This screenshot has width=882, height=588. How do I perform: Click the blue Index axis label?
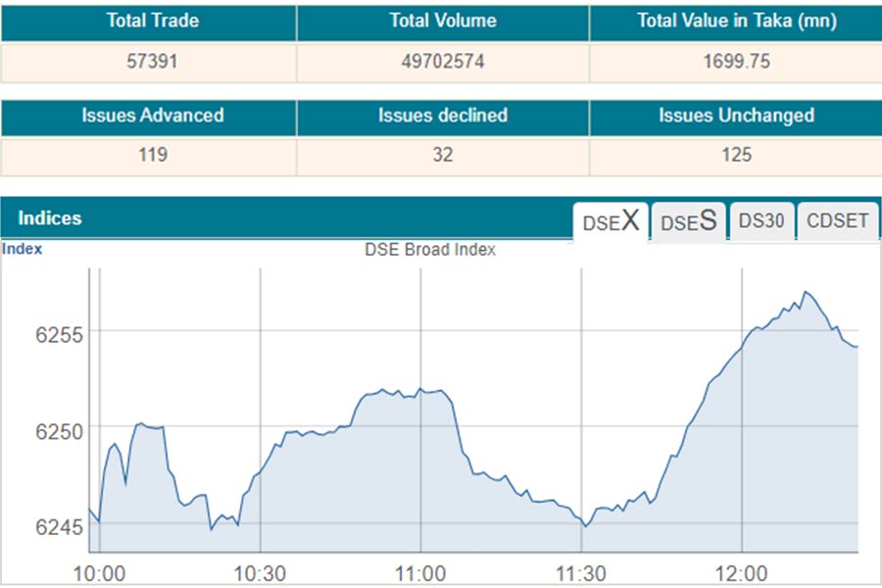[22, 249]
